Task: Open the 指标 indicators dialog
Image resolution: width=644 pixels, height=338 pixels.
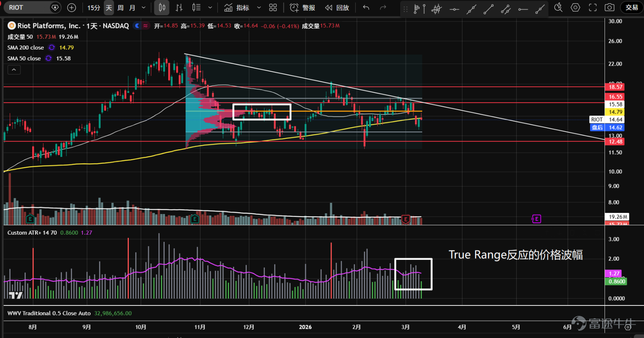Action: (237, 8)
